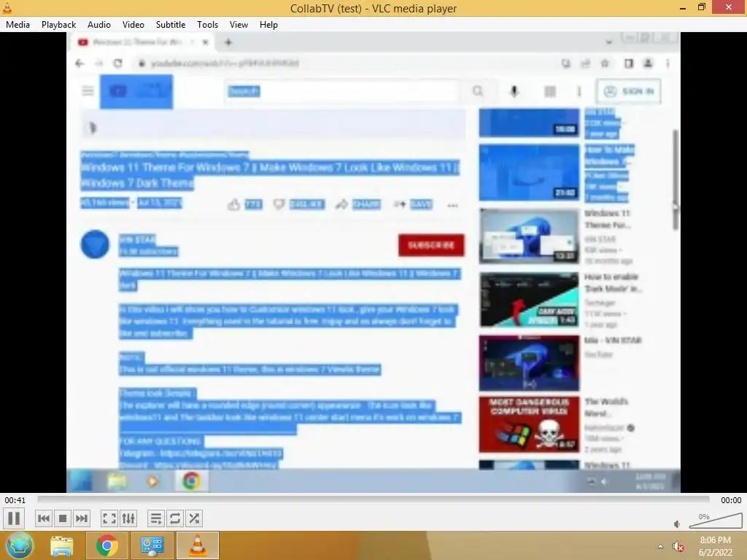Viewport: 747px width, 560px height.
Task: Stop playback in VLC
Action: 63,518
